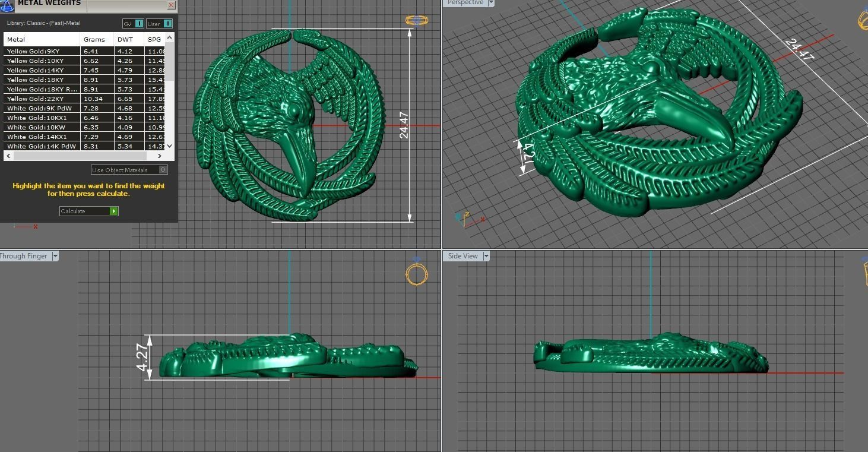
Task: Click the yellow ring icon in top viewport
Action: tap(417, 20)
